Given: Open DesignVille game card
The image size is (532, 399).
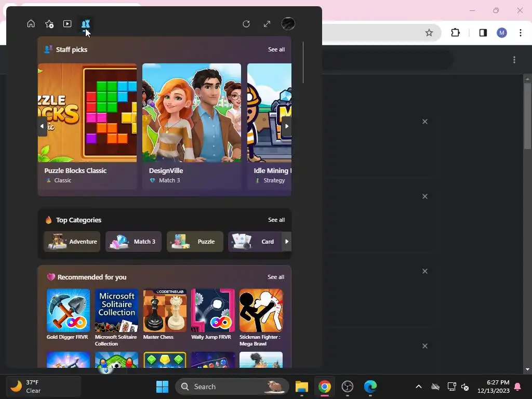Looking at the screenshot, I should pyautogui.click(x=192, y=126).
